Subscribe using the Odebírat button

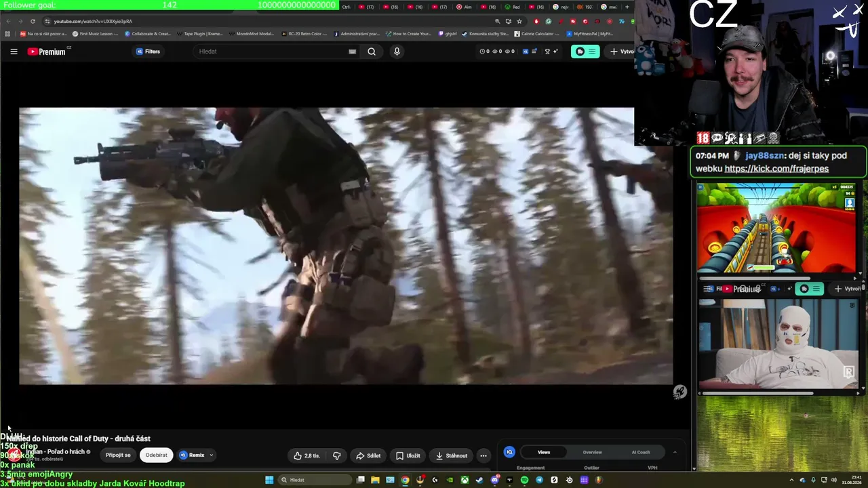[156, 455]
